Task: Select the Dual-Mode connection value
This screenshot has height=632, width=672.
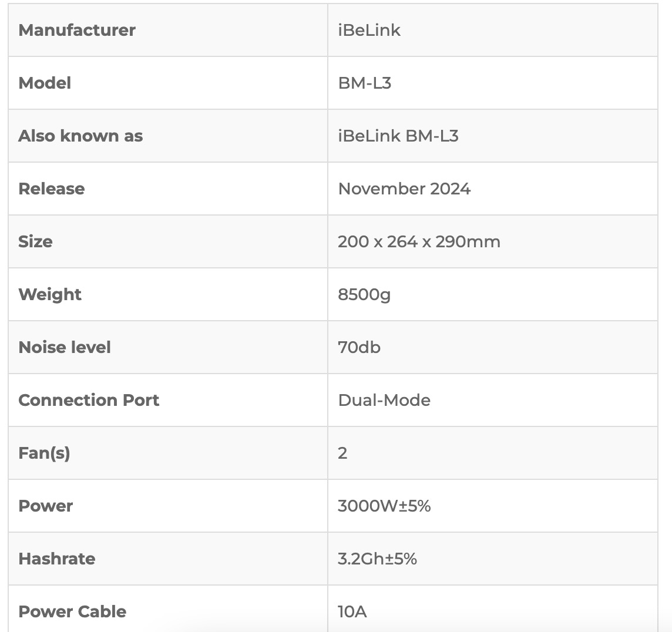Action: (384, 400)
